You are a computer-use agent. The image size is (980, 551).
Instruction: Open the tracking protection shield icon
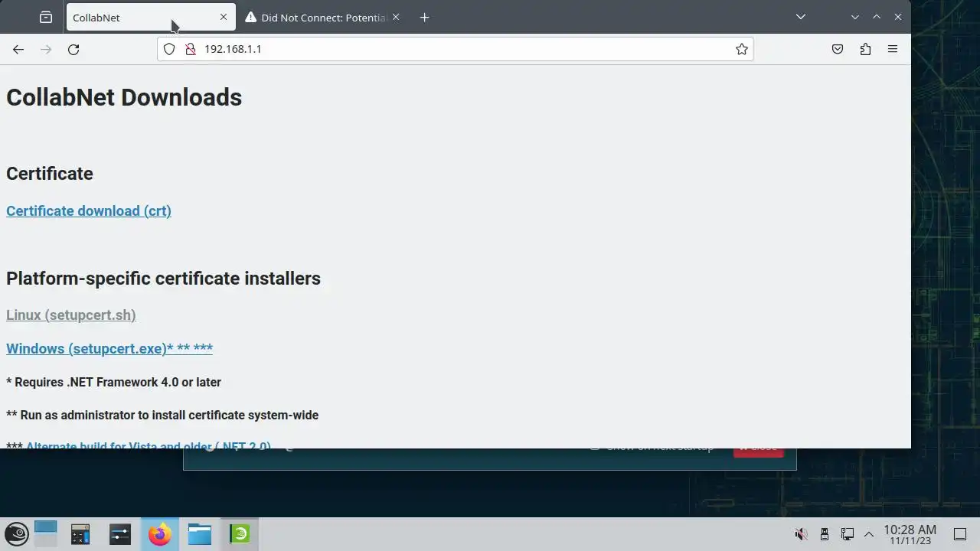[170, 49]
